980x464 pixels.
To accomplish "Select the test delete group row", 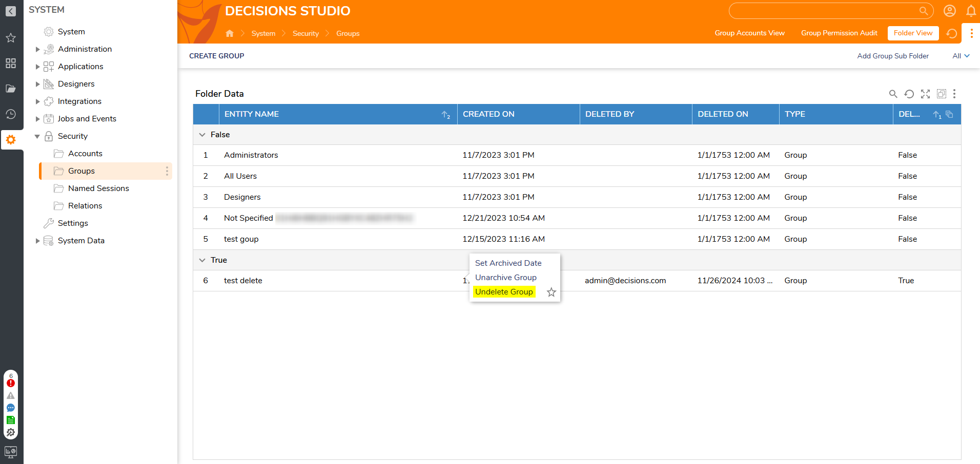I will (577, 281).
